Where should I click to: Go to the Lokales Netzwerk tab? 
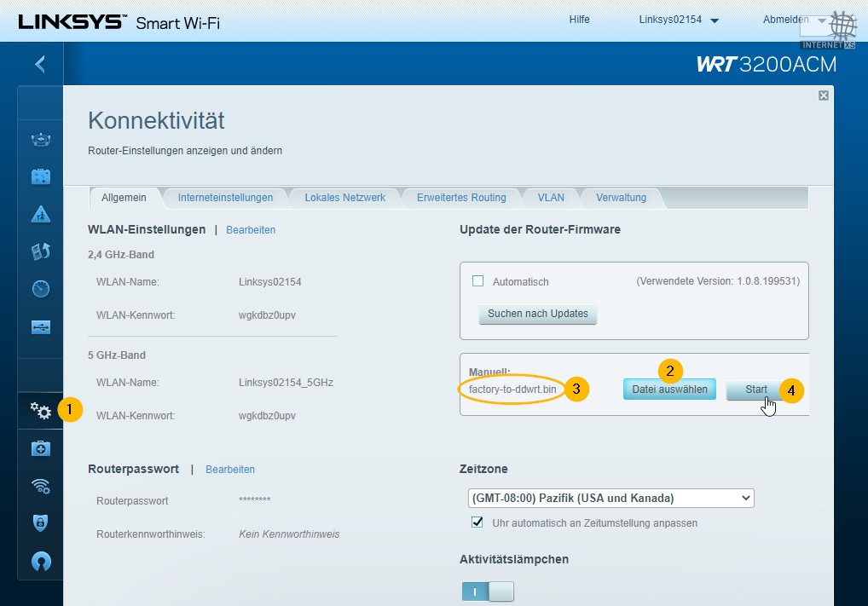344,198
